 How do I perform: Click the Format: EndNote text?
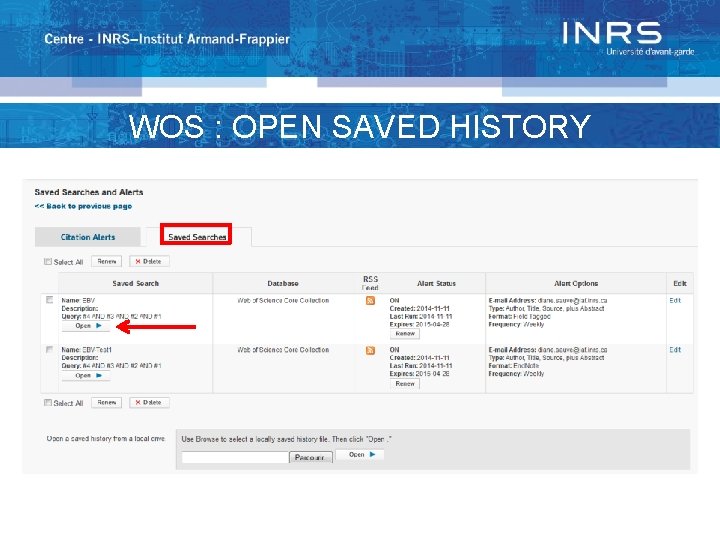pos(513,366)
